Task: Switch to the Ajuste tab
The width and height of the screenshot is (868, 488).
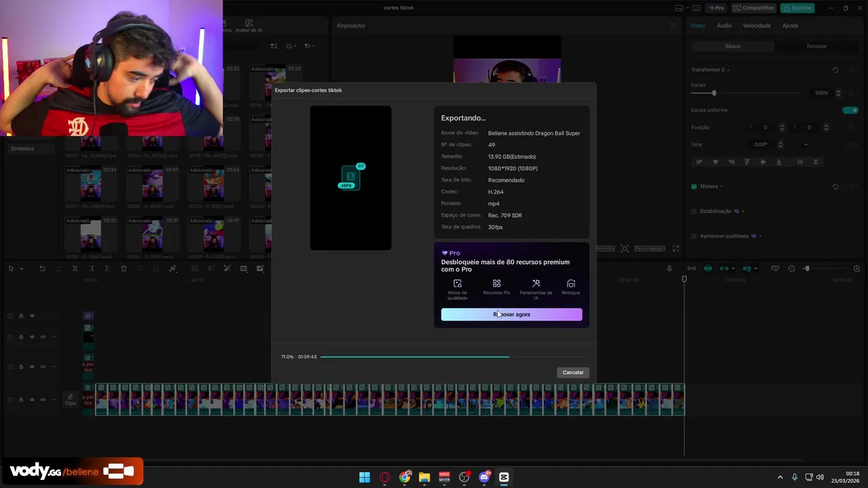Action: [x=790, y=26]
